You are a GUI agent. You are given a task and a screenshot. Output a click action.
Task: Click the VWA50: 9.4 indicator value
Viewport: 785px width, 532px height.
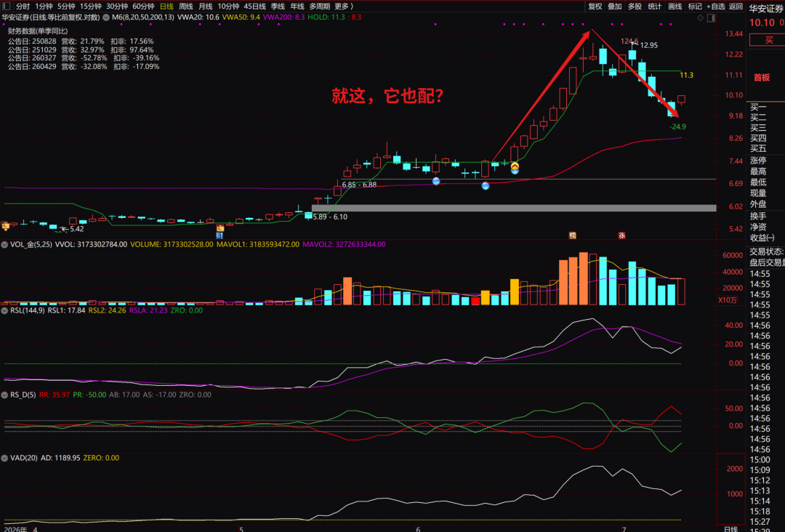[x=241, y=17]
